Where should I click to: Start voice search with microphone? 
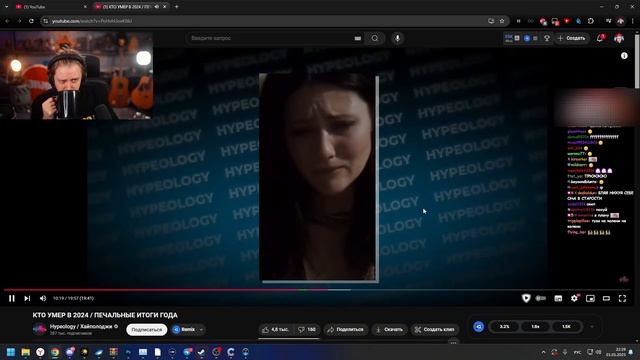(x=397, y=38)
